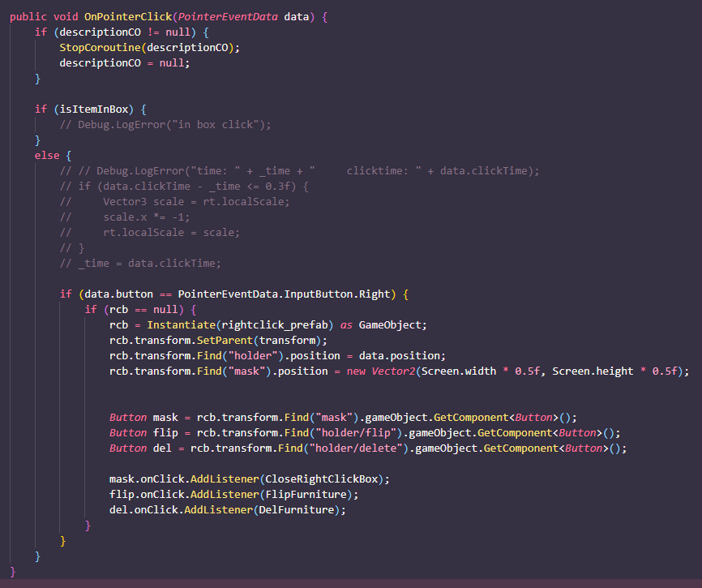Click the 'else' keyword

click(x=47, y=156)
